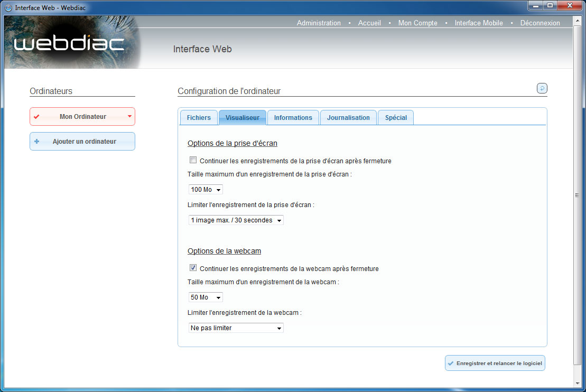Click the refresh icon beside the configuration heading
The image size is (586, 392).
click(542, 88)
